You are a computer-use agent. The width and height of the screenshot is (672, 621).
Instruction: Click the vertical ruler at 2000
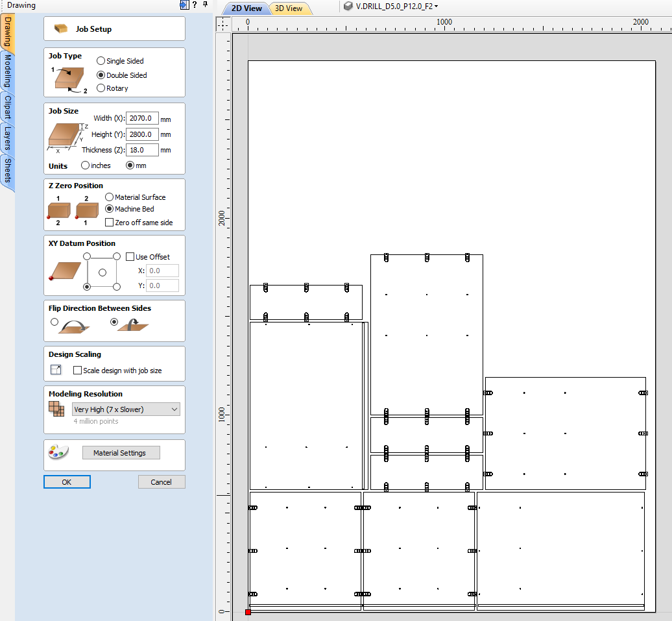click(x=221, y=218)
